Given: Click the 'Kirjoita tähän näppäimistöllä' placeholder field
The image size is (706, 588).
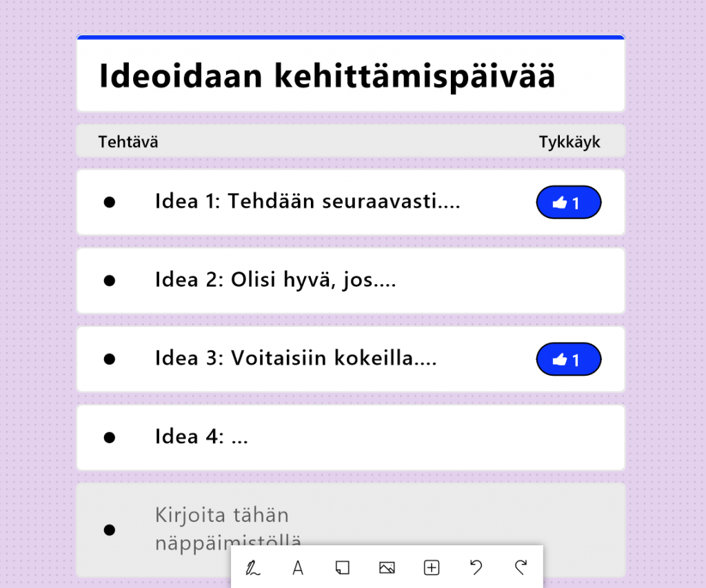Looking at the screenshot, I should [x=222, y=527].
